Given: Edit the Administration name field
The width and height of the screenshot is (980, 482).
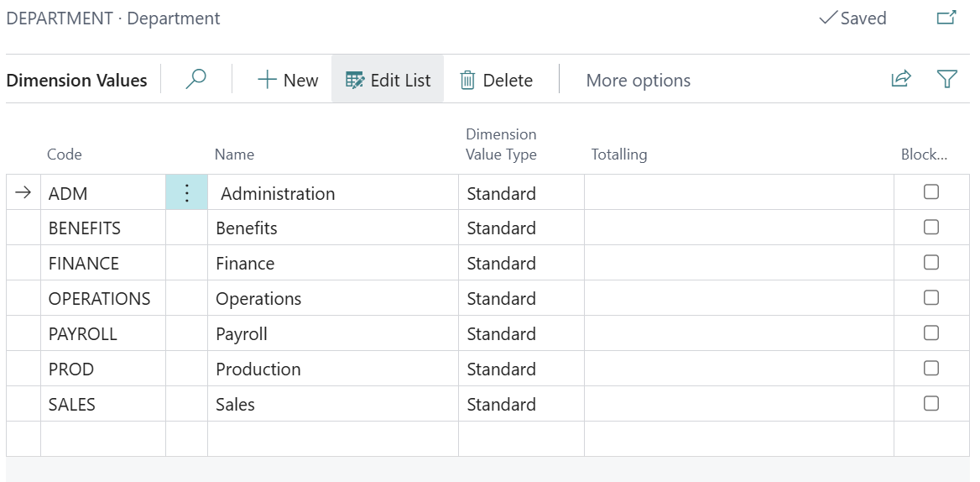Looking at the screenshot, I should (333, 192).
